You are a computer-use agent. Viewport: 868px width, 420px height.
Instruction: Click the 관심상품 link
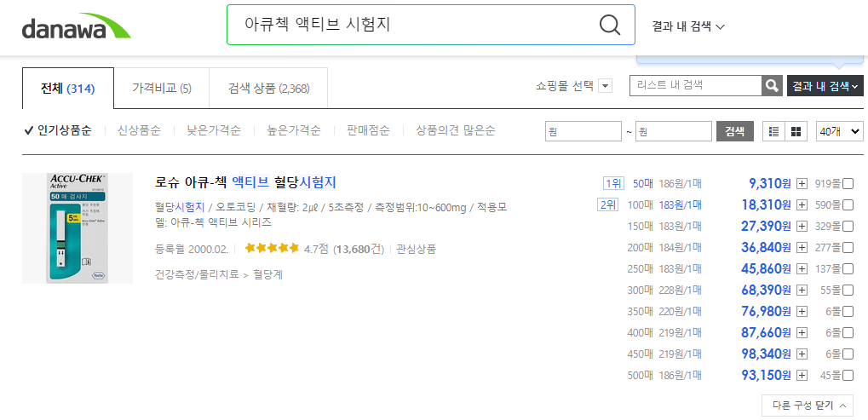point(417,249)
